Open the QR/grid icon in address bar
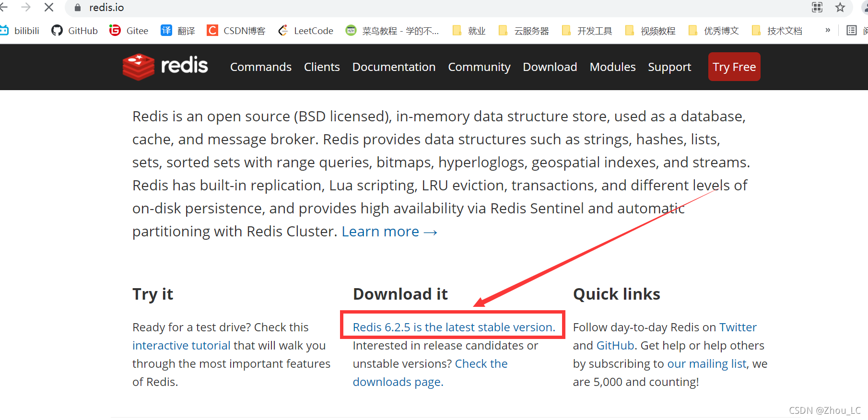 pos(817,7)
